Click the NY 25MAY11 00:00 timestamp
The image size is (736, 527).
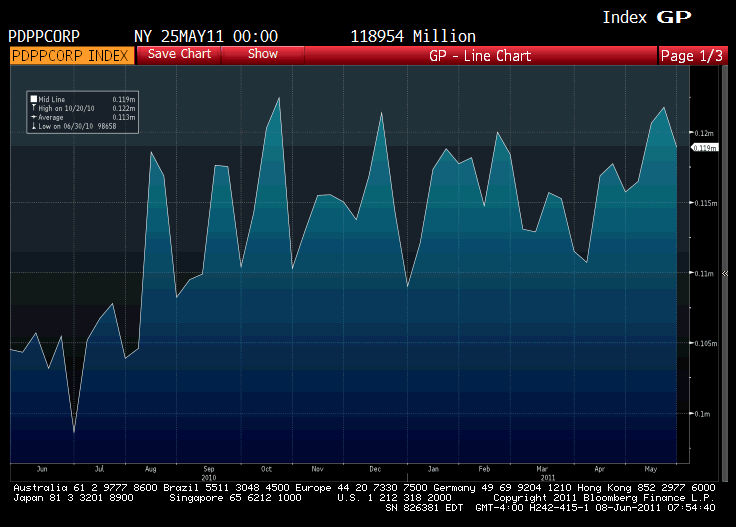[206, 36]
